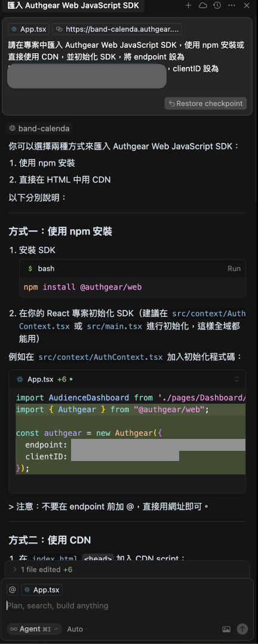
Task: Expand the 1 file edited section
Action: (x=42, y=570)
